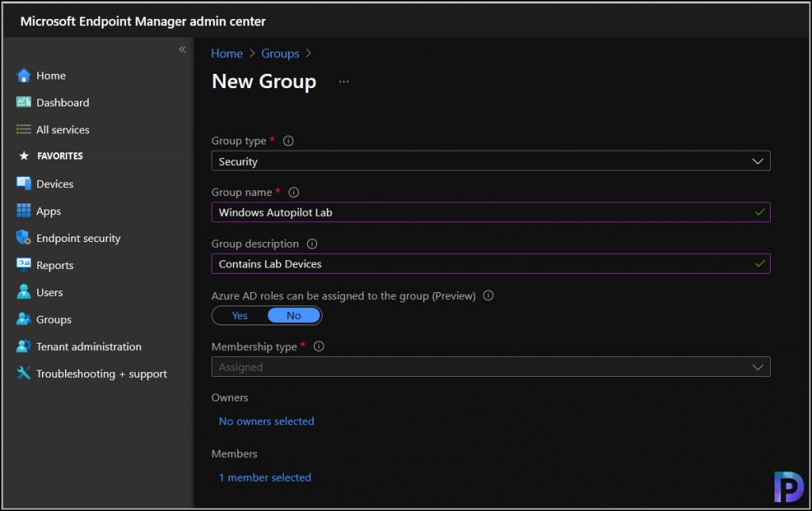
Task: Open the New Group ellipsis menu
Action: pos(344,82)
